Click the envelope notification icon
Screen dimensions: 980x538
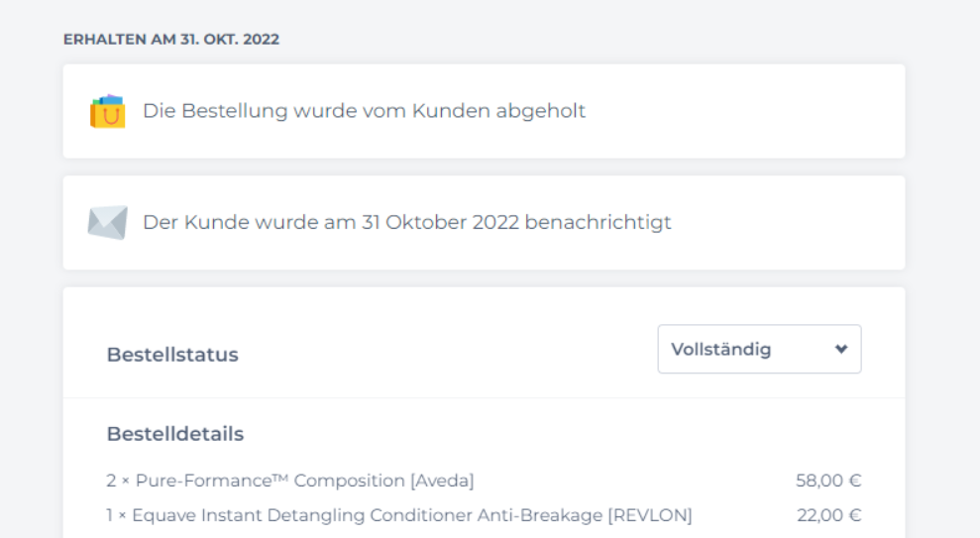107,223
